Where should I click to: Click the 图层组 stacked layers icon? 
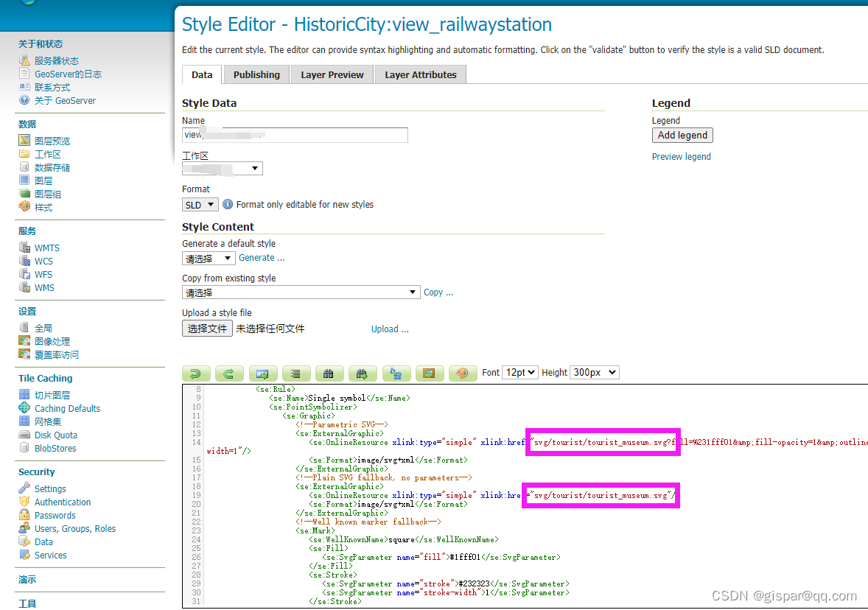(24, 194)
